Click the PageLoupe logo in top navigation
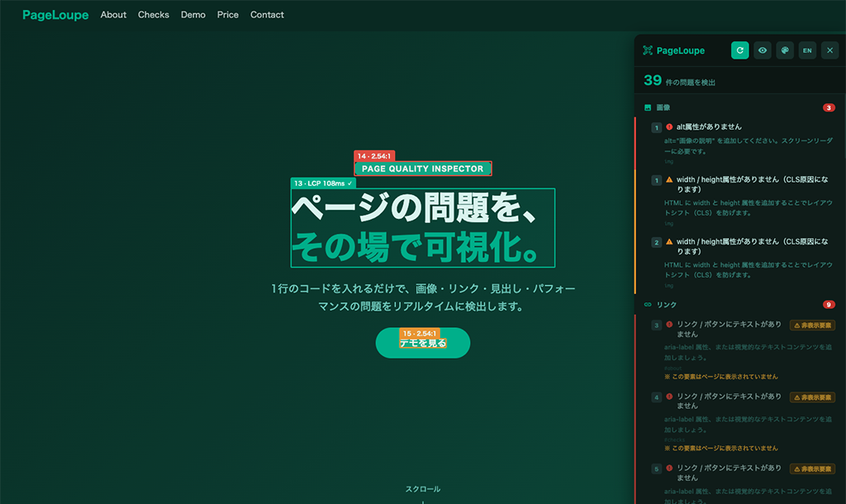 click(55, 15)
